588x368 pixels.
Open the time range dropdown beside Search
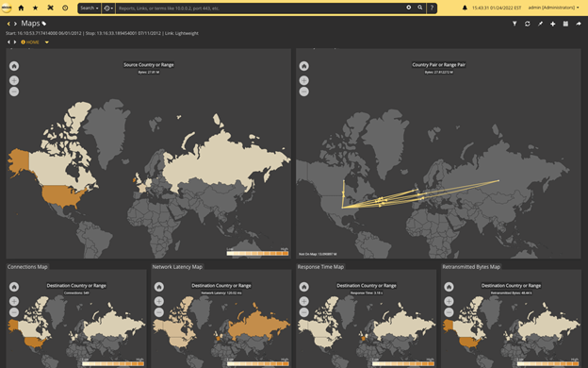108,8
